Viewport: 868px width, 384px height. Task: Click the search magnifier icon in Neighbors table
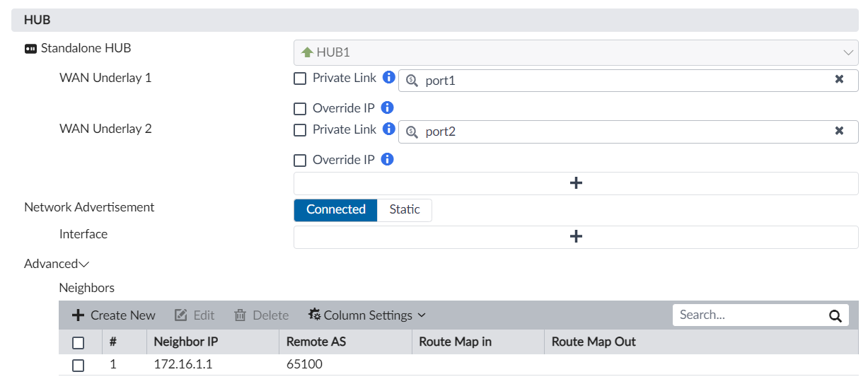tap(835, 315)
